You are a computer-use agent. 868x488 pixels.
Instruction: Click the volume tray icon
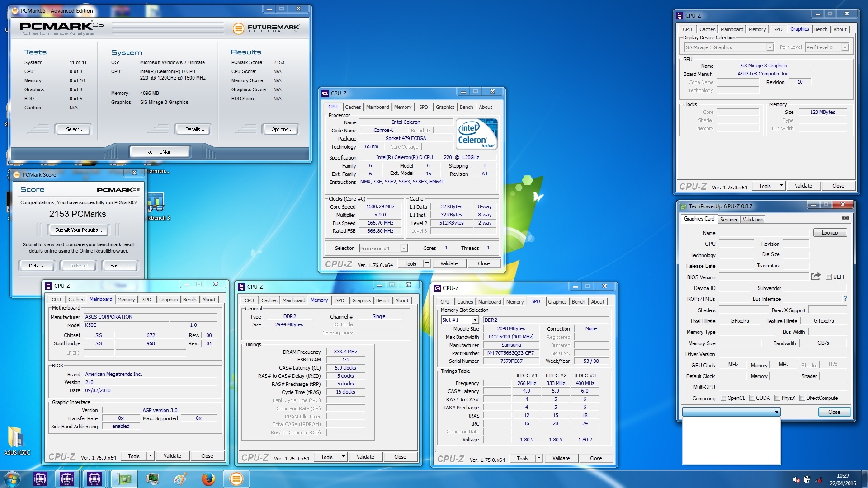tap(797, 479)
